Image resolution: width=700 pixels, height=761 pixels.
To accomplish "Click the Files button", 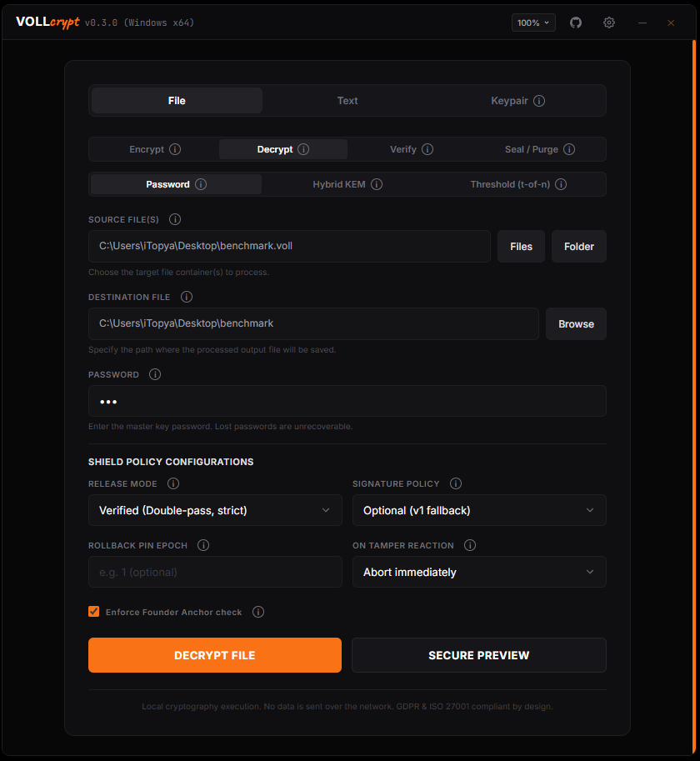I will pyautogui.click(x=521, y=247).
